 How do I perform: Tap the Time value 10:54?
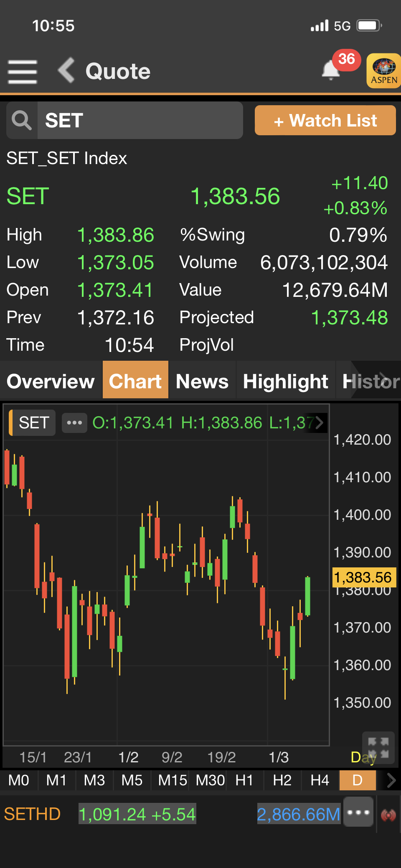pyautogui.click(x=129, y=345)
